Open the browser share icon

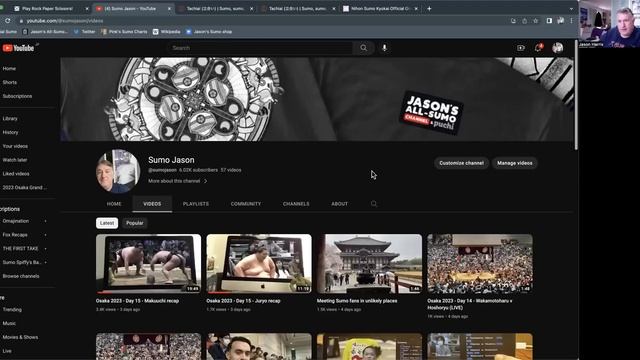coord(524,20)
